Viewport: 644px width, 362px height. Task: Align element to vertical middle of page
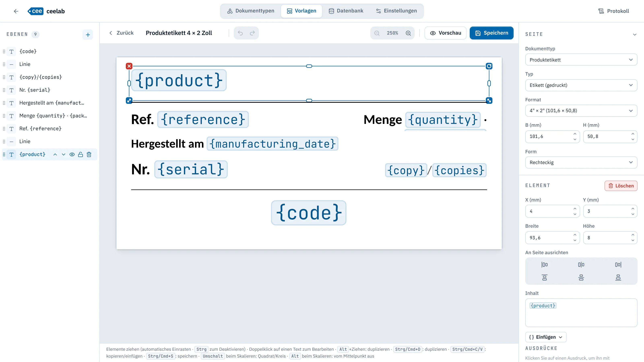click(x=581, y=277)
